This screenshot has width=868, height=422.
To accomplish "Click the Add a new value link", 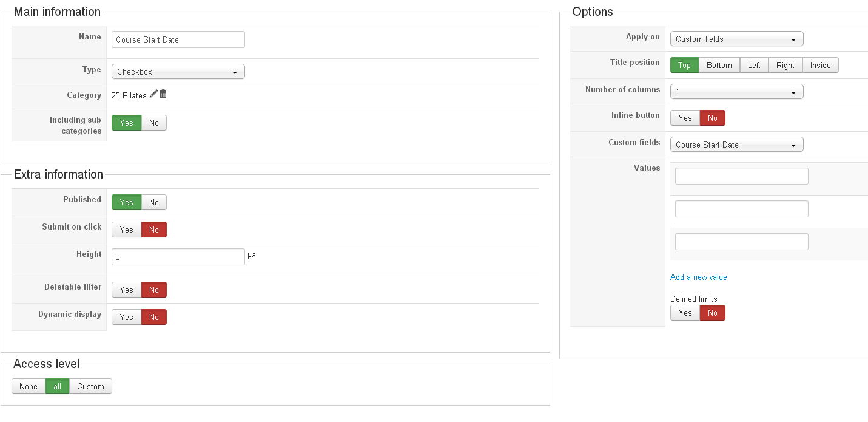I will [x=698, y=277].
